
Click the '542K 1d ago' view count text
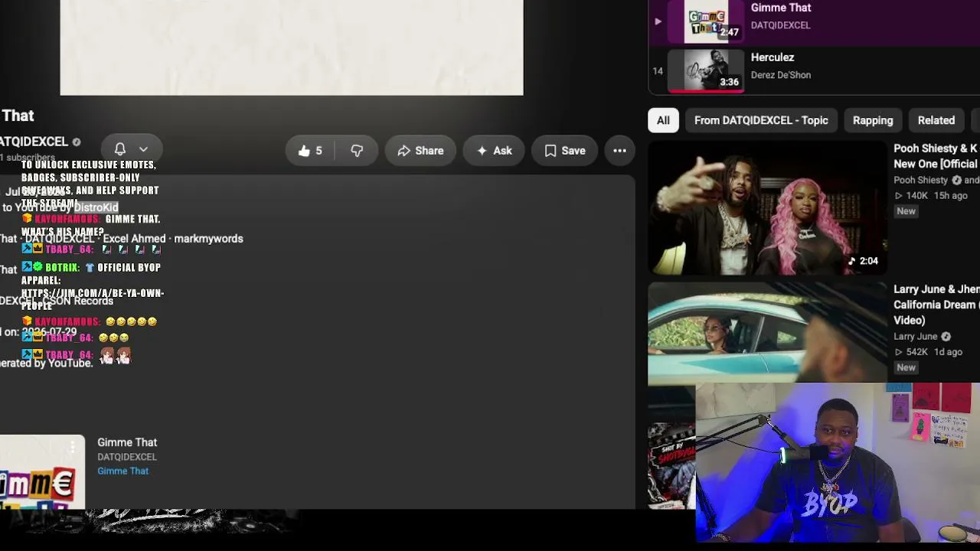tap(928, 352)
